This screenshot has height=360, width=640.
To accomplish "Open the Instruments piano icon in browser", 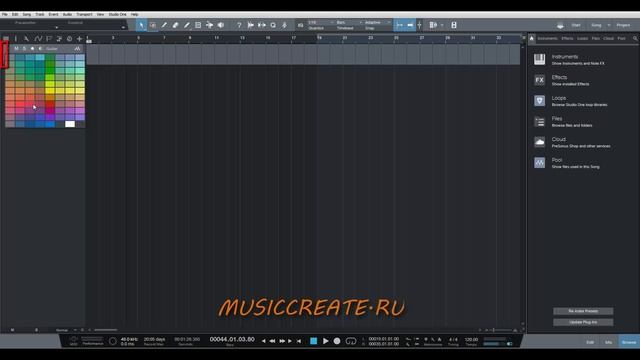I will tap(540, 59).
